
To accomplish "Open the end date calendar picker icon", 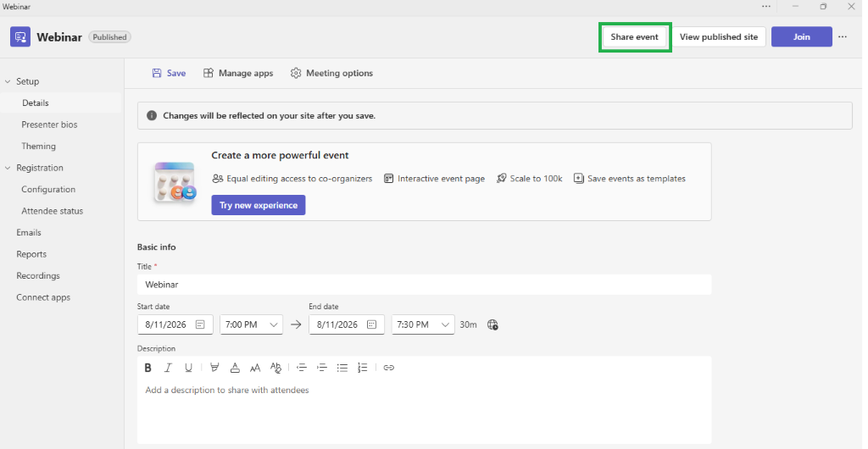I will coord(372,324).
